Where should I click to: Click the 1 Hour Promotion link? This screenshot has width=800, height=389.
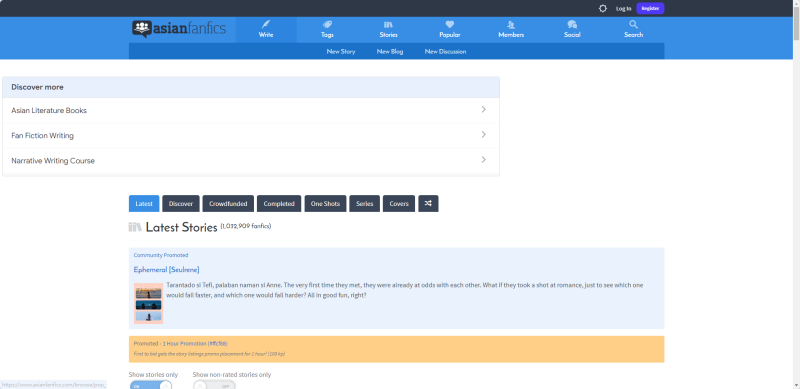195,344
